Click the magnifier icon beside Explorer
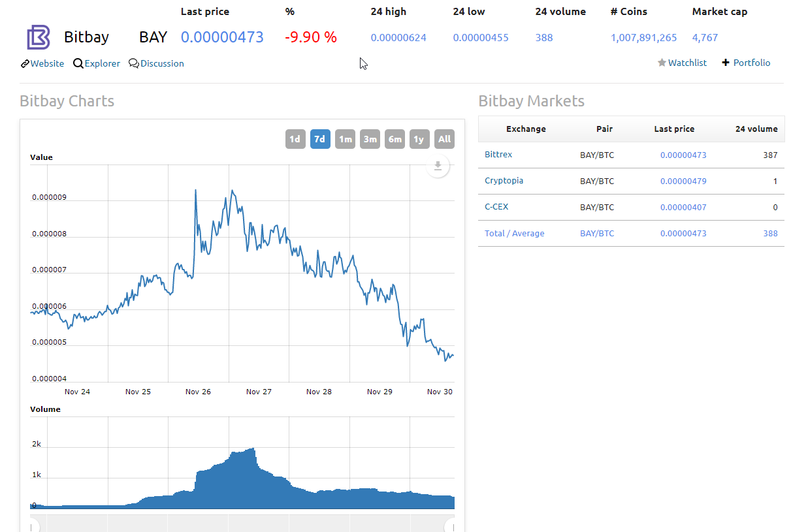This screenshot has width=791, height=532. (x=78, y=63)
